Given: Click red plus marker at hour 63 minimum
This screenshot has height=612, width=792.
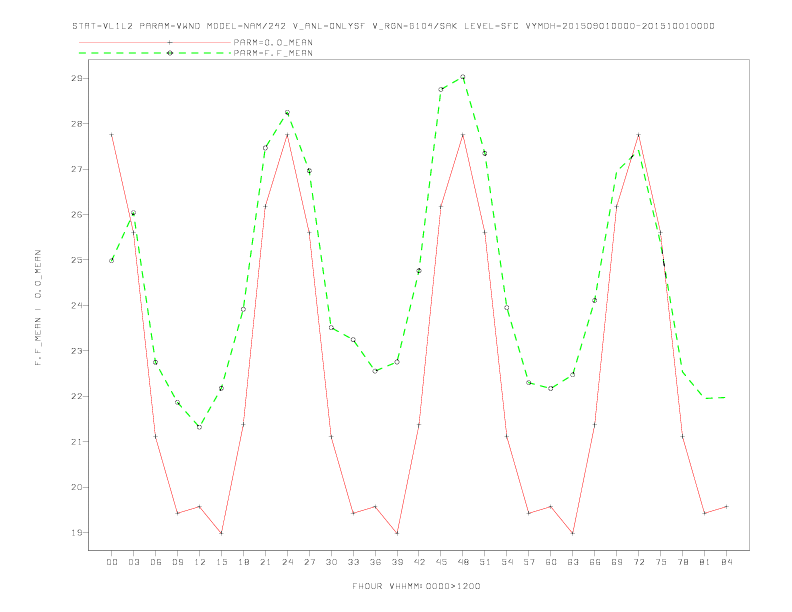Looking at the screenshot, I should [573, 533].
